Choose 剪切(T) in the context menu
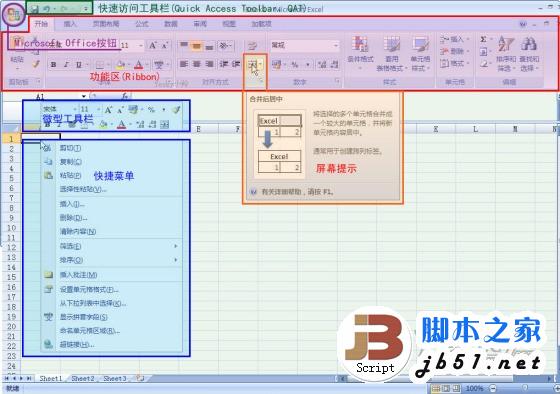This screenshot has width=560, height=394. coord(111,148)
